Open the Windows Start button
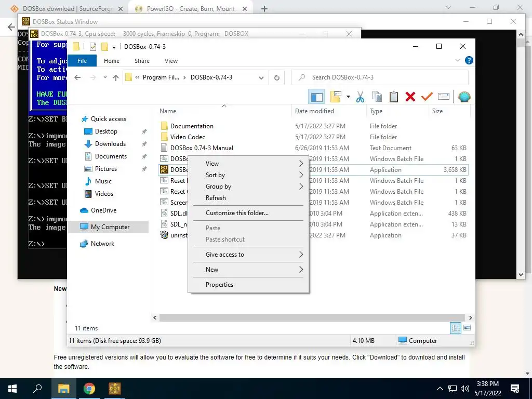 (12, 389)
